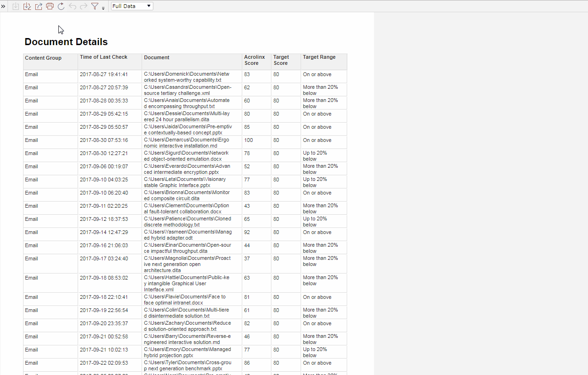The height and width of the screenshot is (375, 588).
Task: Click the Content Group column header
Action: (43, 58)
